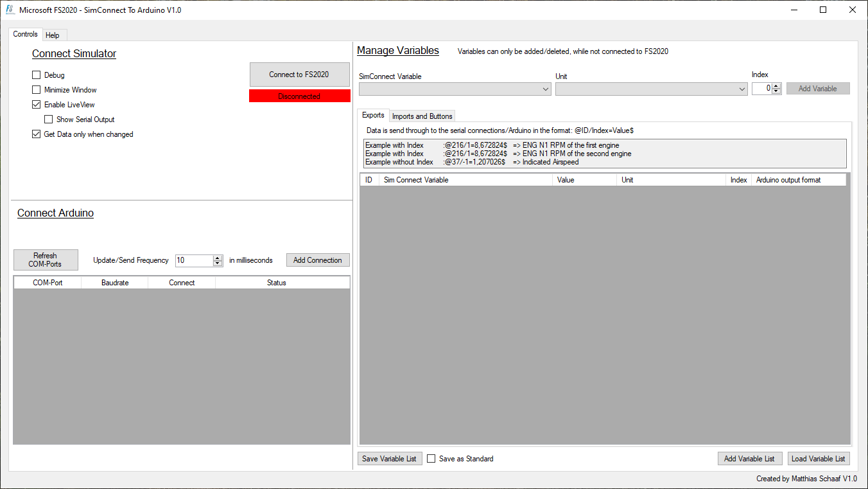The height and width of the screenshot is (489, 868).
Task: Enable the Debug checkbox
Action: coord(36,75)
